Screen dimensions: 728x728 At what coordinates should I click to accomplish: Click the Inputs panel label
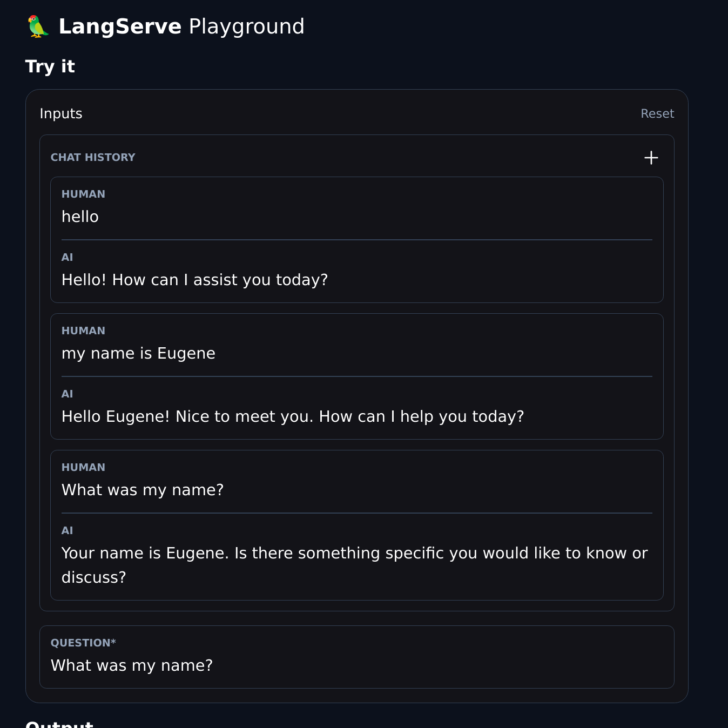[60, 113]
